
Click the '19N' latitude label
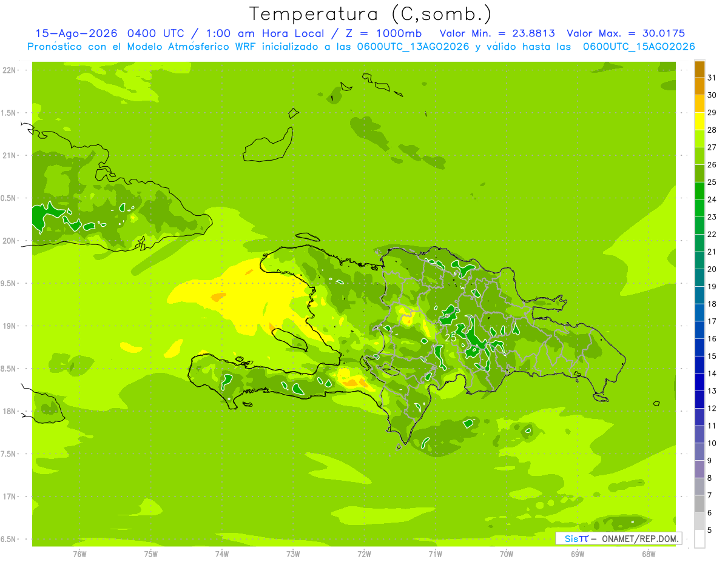click(x=9, y=326)
